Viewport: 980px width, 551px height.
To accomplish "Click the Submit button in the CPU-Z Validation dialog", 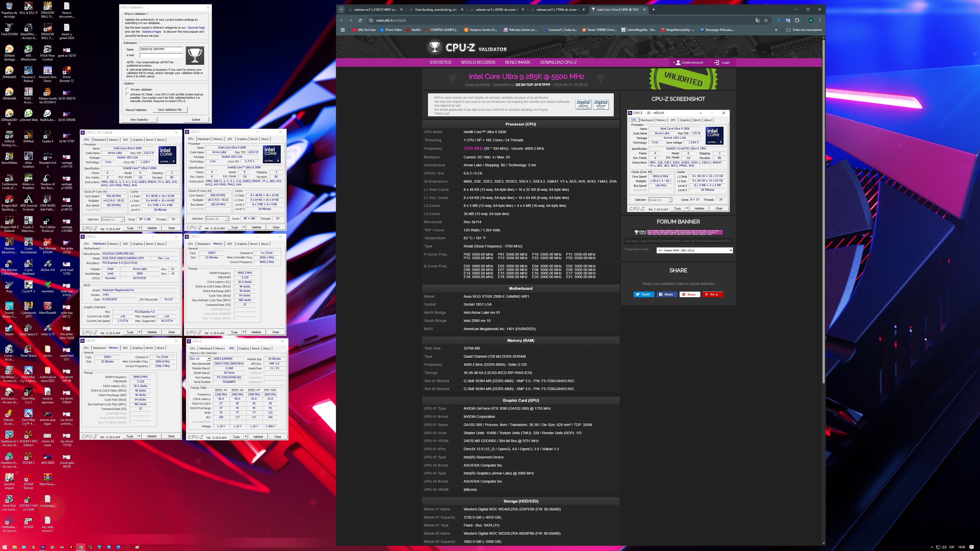I will tap(196, 119).
